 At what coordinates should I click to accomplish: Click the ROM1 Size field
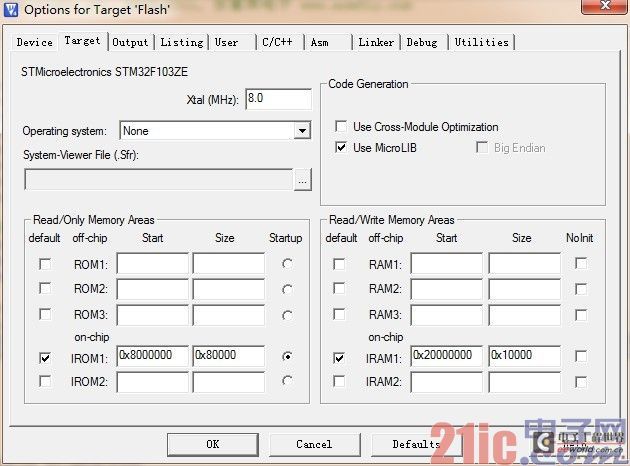coord(229,264)
